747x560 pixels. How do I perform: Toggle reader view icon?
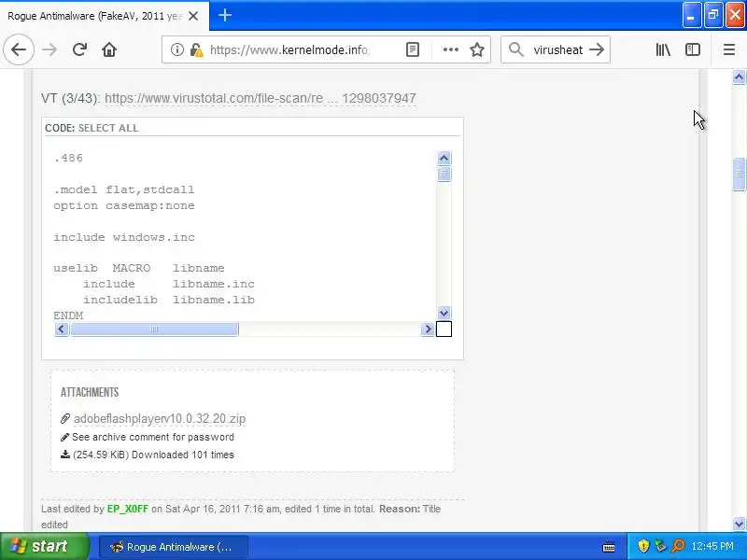click(x=413, y=49)
